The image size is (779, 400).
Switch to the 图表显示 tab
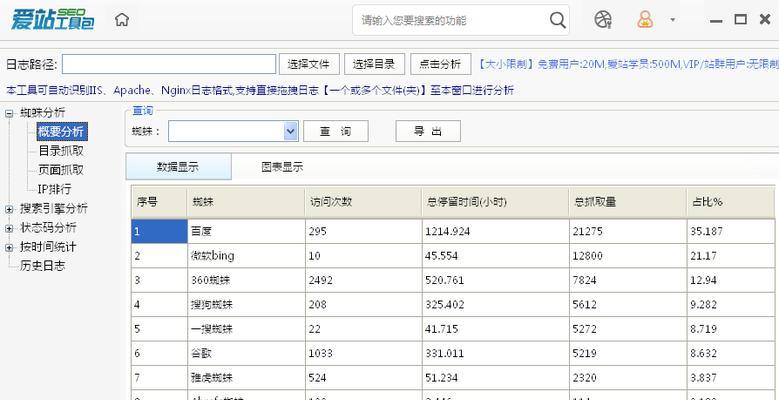pyautogui.click(x=282, y=167)
